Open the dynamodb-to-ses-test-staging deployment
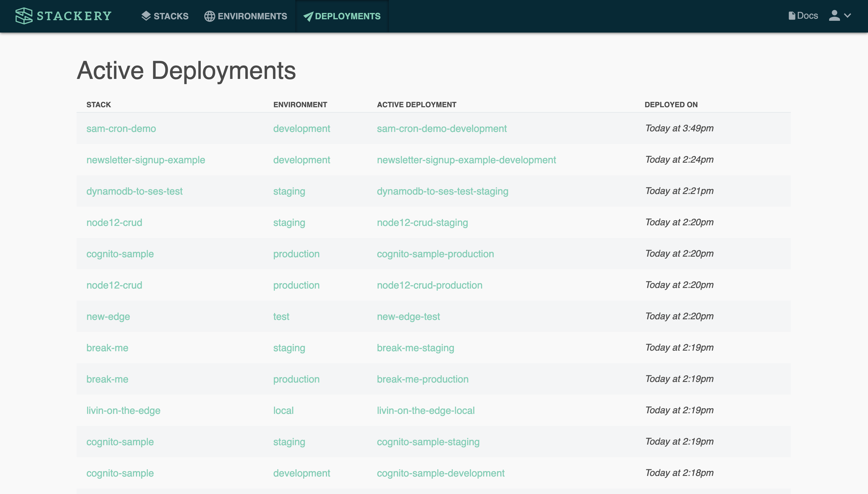This screenshot has width=868, height=494. (443, 191)
